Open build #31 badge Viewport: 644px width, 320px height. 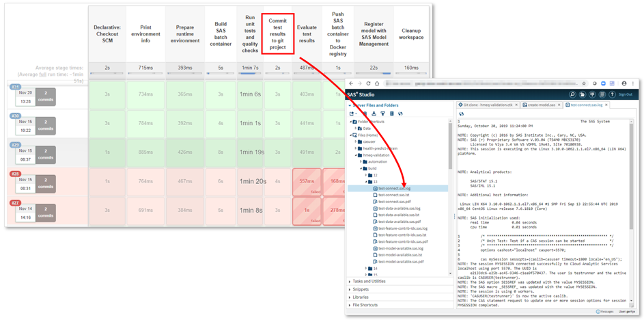tap(15, 88)
